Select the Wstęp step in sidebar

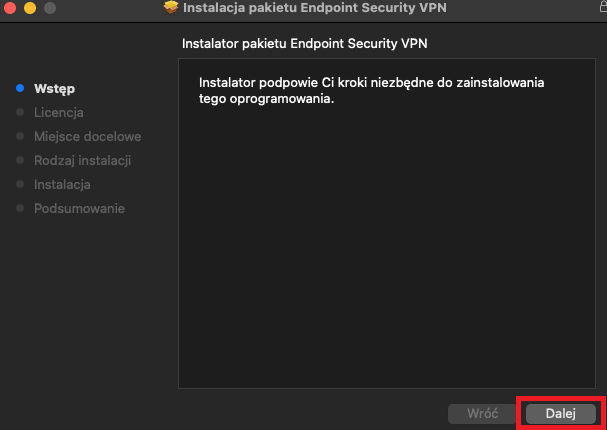(54, 88)
